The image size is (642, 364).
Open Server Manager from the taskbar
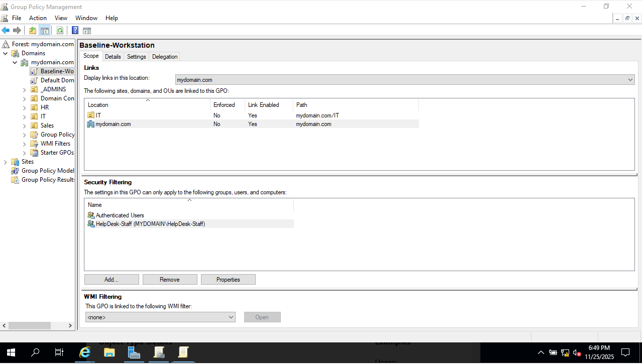pos(134,353)
